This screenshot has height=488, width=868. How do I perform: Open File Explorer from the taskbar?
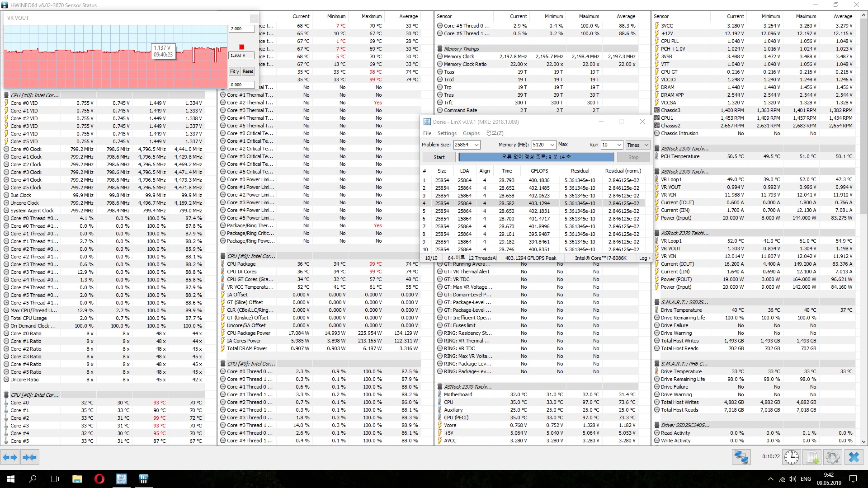point(77,479)
